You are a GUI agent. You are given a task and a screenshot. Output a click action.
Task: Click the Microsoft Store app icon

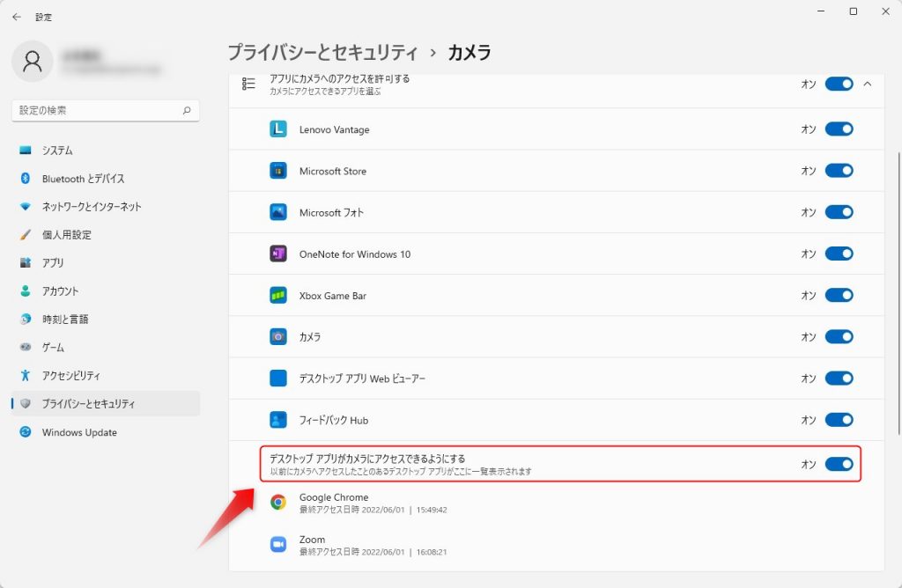278,171
